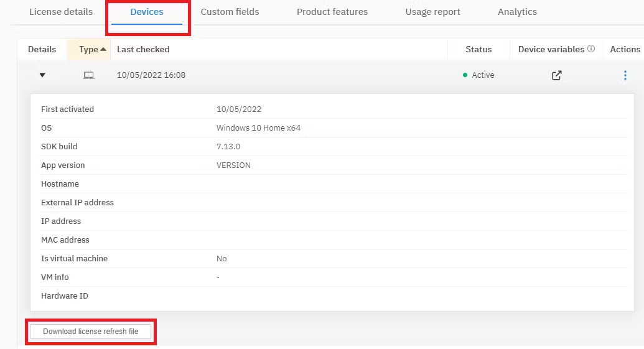
Task: Click the Windows 10 Home x64 value
Action: [x=258, y=128]
